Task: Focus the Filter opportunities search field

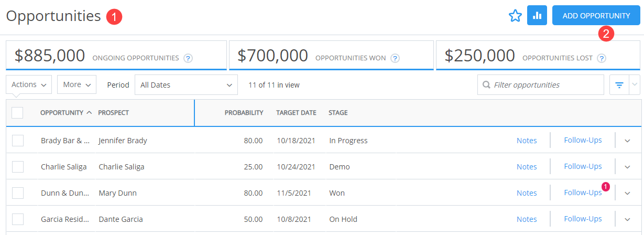Action: point(541,85)
